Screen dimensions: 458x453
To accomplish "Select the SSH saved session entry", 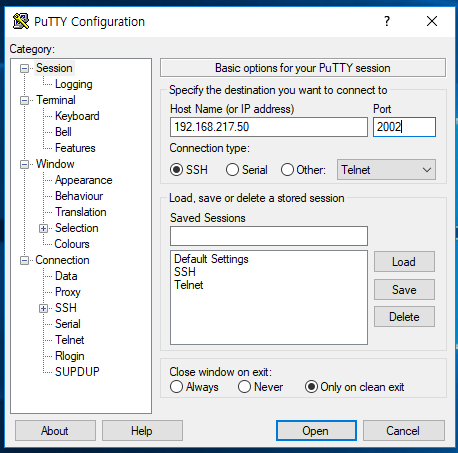I will (x=185, y=272).
